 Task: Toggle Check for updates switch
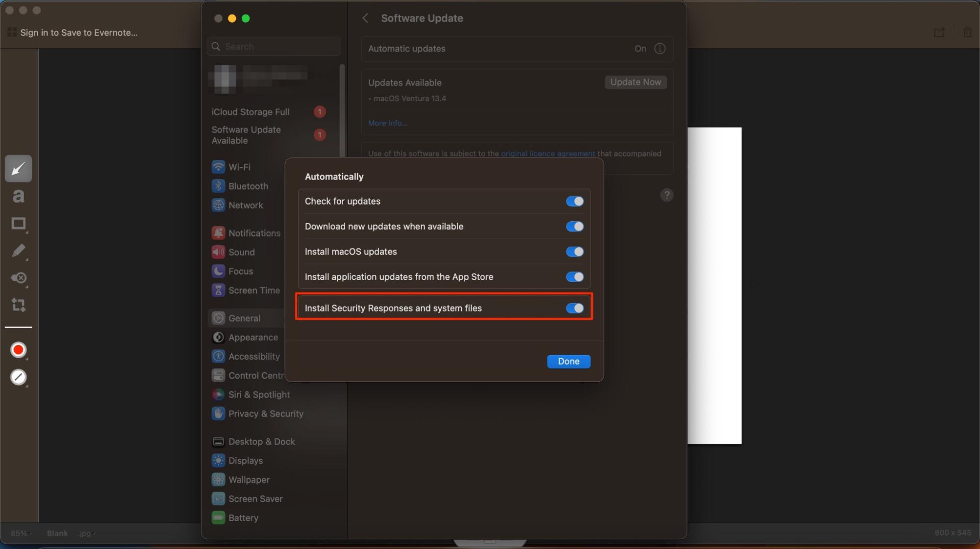click(x=575, y=202)
